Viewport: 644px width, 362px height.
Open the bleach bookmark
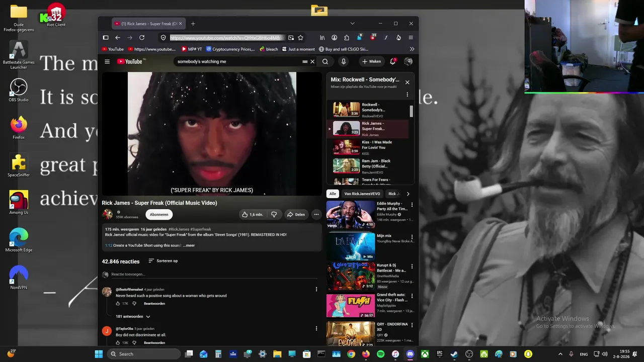269,49
